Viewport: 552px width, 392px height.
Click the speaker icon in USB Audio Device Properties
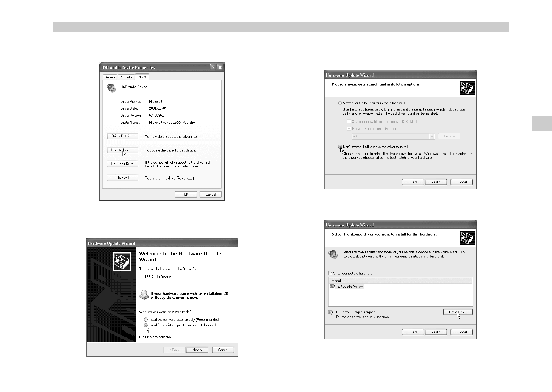tap(111, 88)
